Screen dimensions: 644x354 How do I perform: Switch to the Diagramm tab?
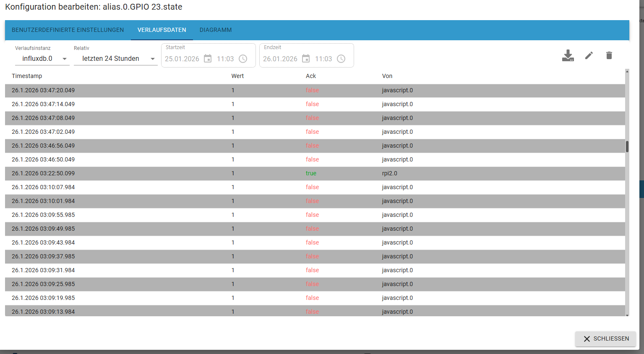pyautogui.click(x=216, y=30)
